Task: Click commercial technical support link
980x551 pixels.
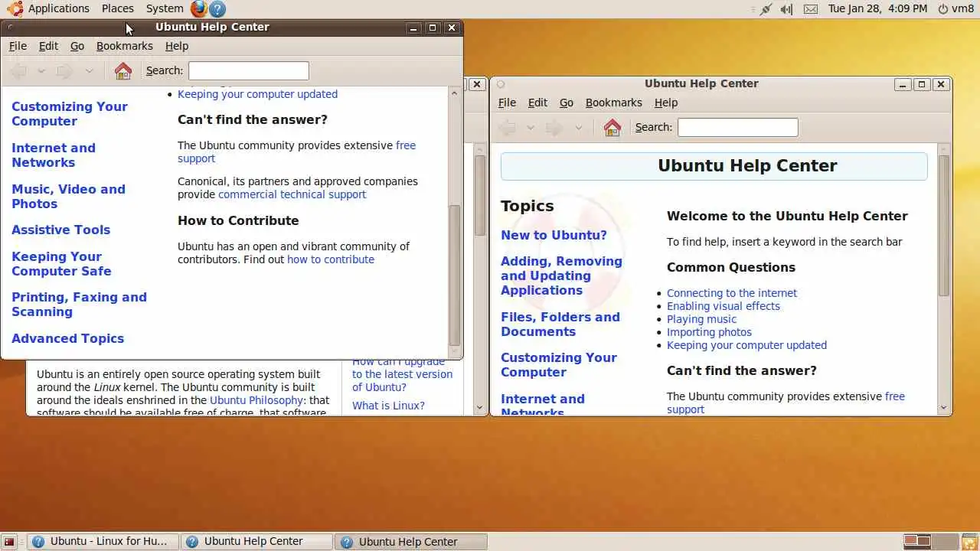Action: [x=292, y=194]
